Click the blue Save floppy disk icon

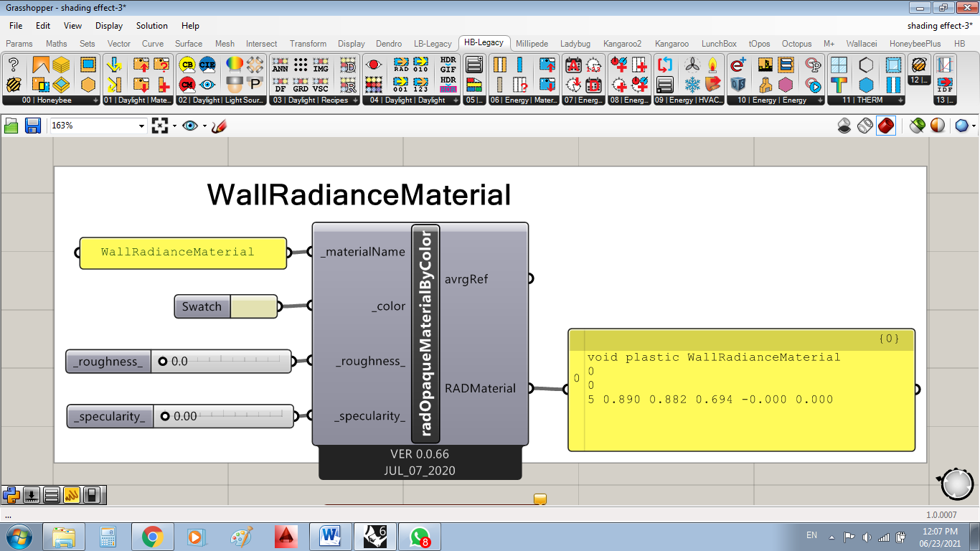(x=33, y=126)
